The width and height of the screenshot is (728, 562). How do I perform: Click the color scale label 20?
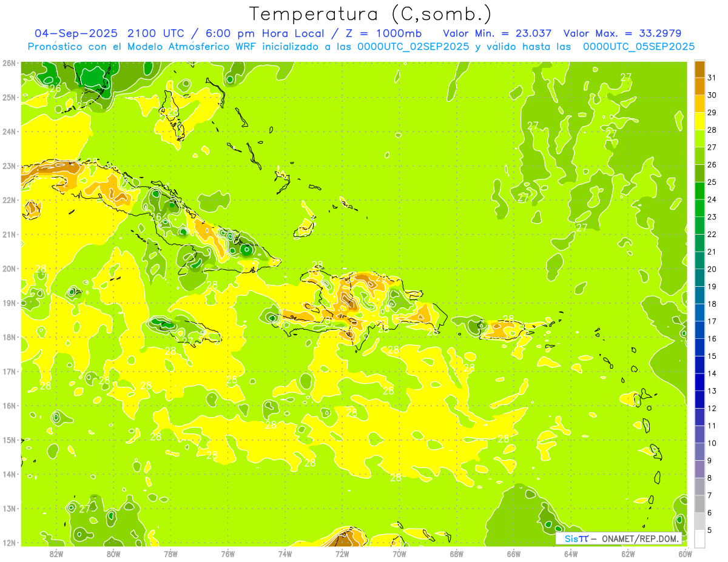pos(712,269)
